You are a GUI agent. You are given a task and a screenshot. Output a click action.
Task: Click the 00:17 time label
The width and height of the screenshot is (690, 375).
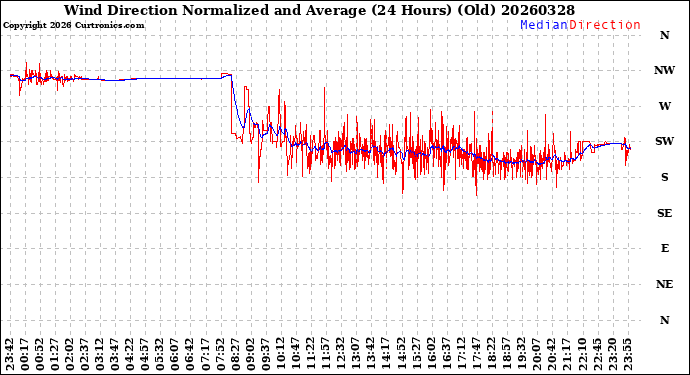tap(25, 355)
